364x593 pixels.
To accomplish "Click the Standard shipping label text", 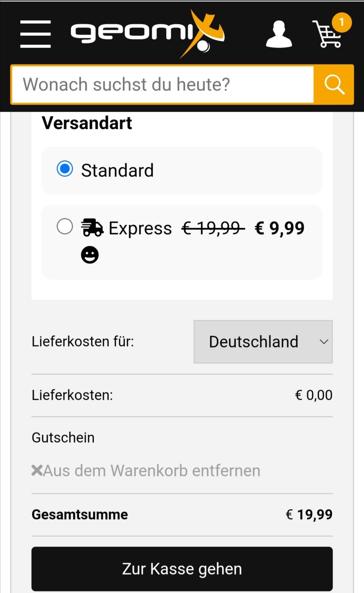I will (x=117, y=170).
